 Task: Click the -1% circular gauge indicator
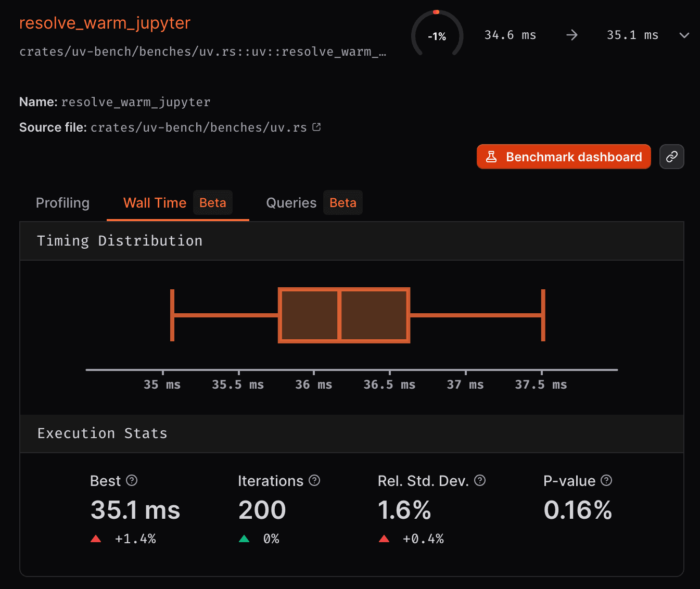[x=437, y=35]
